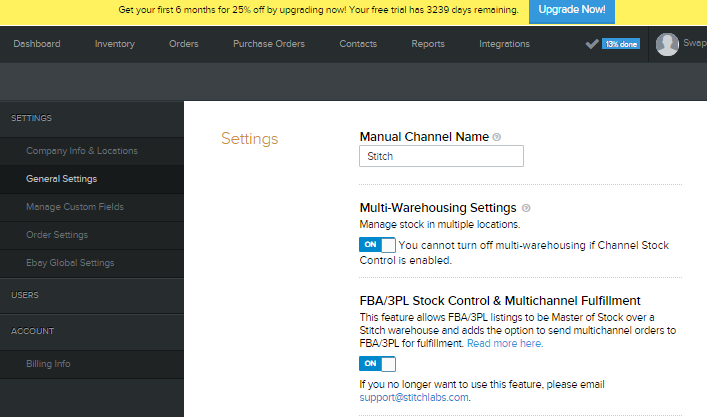Click the checkmark progress icon
Image resolution: width=707 pixels, height=417 pixels.
click(592, 44)
